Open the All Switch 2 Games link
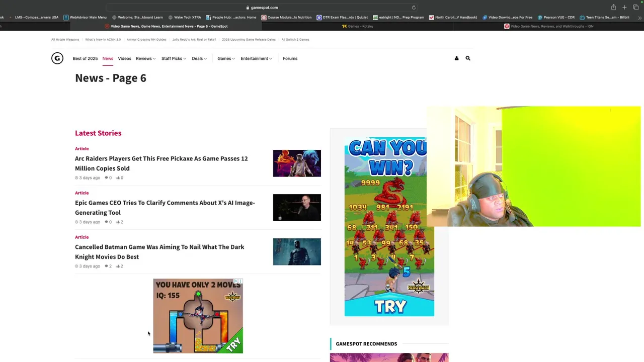This screenshot has height=362, width=644. click(x=295, y=39)
